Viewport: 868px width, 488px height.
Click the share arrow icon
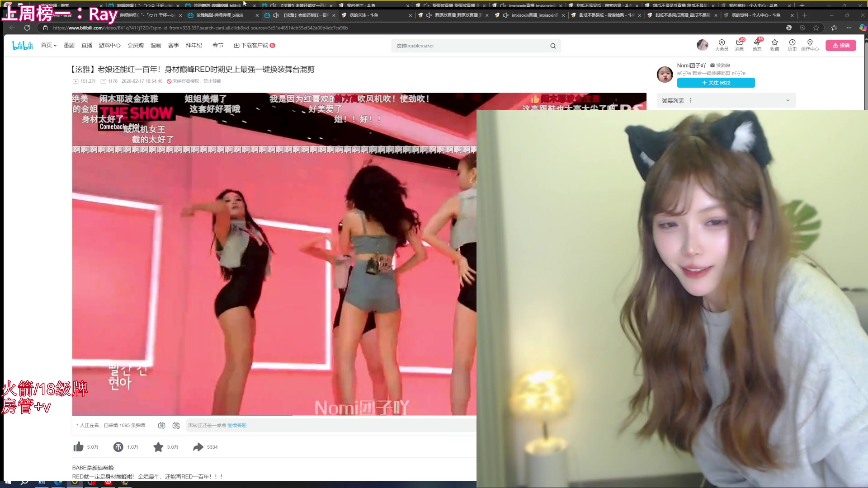198,447
